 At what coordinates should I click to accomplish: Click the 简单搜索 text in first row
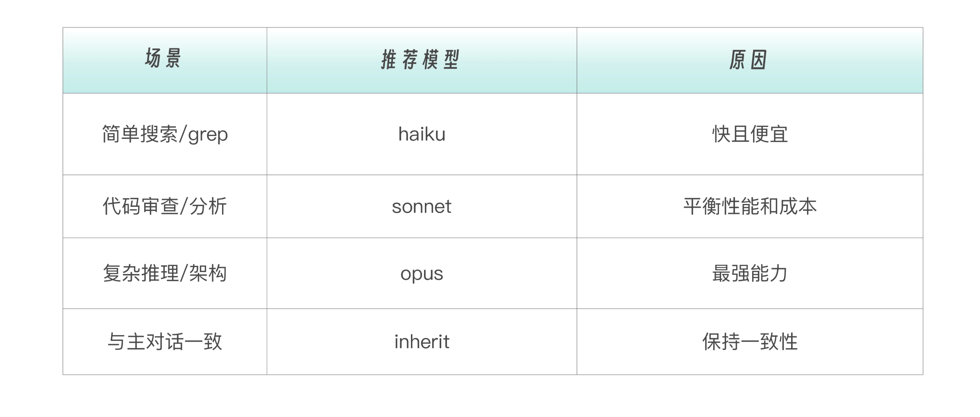click(x=140, y=134)
